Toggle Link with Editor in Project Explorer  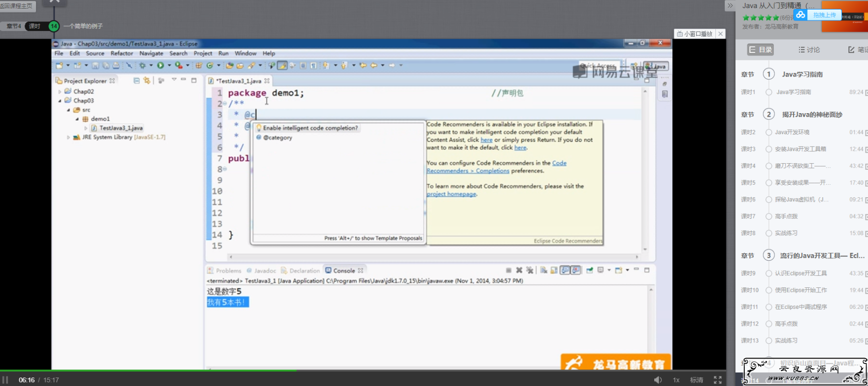pyautogui.click(x=147, y=81)
